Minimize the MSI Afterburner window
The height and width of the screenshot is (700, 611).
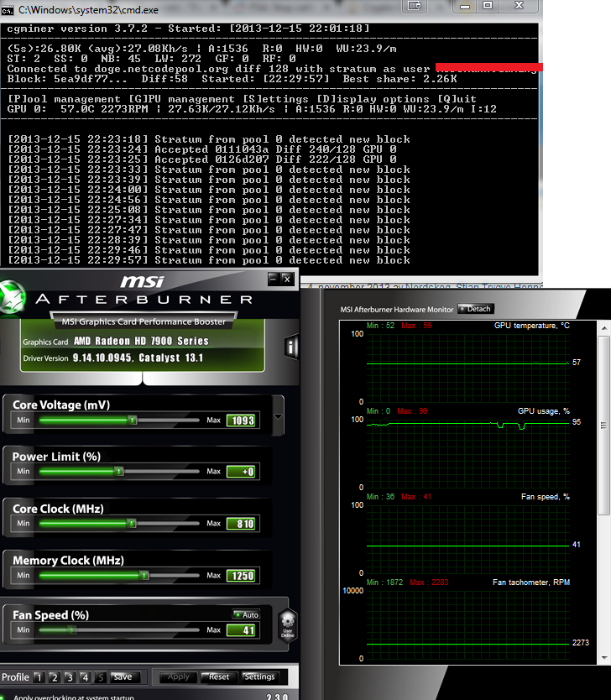(274, 279)
